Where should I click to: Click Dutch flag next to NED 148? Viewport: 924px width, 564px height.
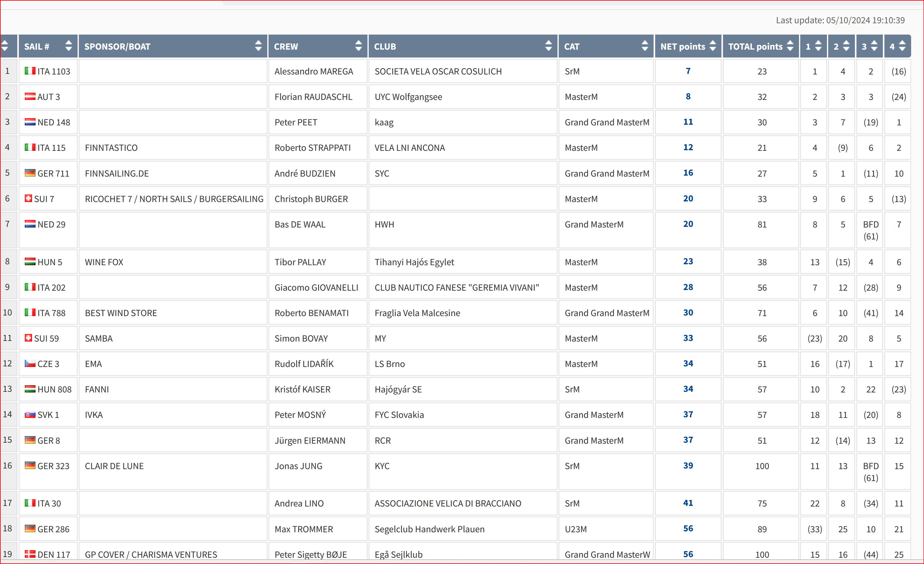click(30, 122)
